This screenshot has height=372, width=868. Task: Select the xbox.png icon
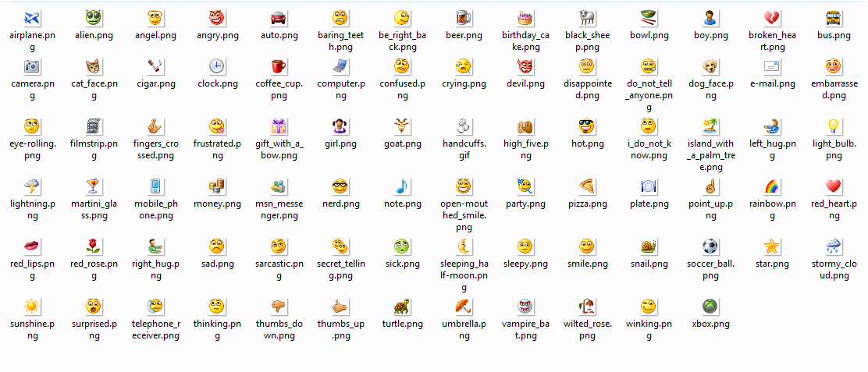(710, 306)
